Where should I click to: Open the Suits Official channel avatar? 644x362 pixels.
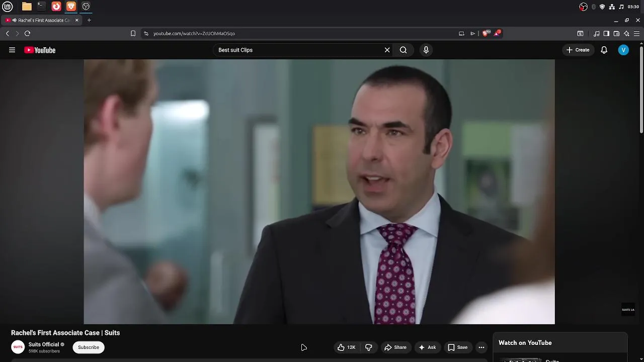[x=18, y=347]
